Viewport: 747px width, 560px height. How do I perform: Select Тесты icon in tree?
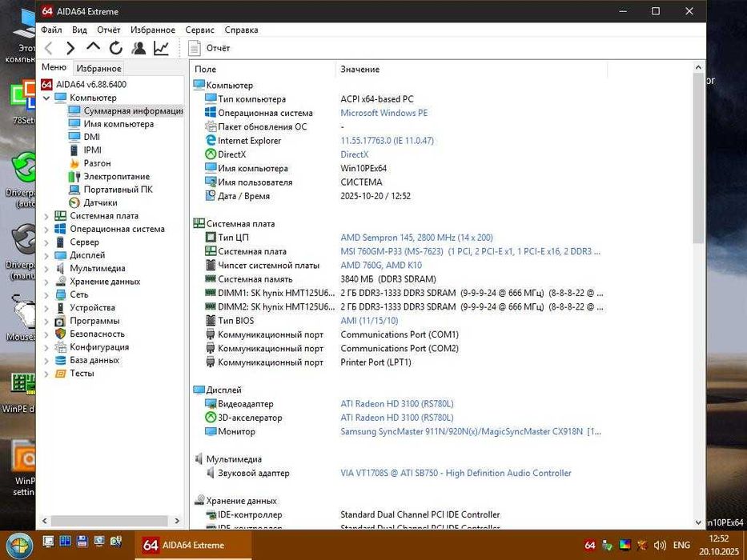tap(61, 374)
